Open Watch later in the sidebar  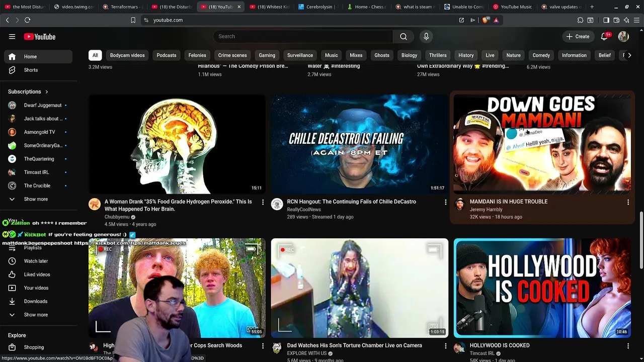point(39,261)
